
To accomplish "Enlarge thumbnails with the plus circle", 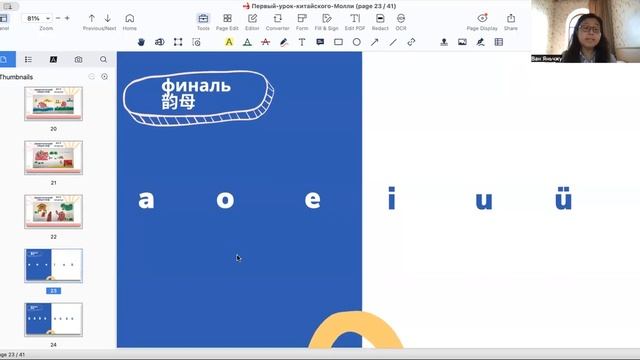I will point(104,77).
